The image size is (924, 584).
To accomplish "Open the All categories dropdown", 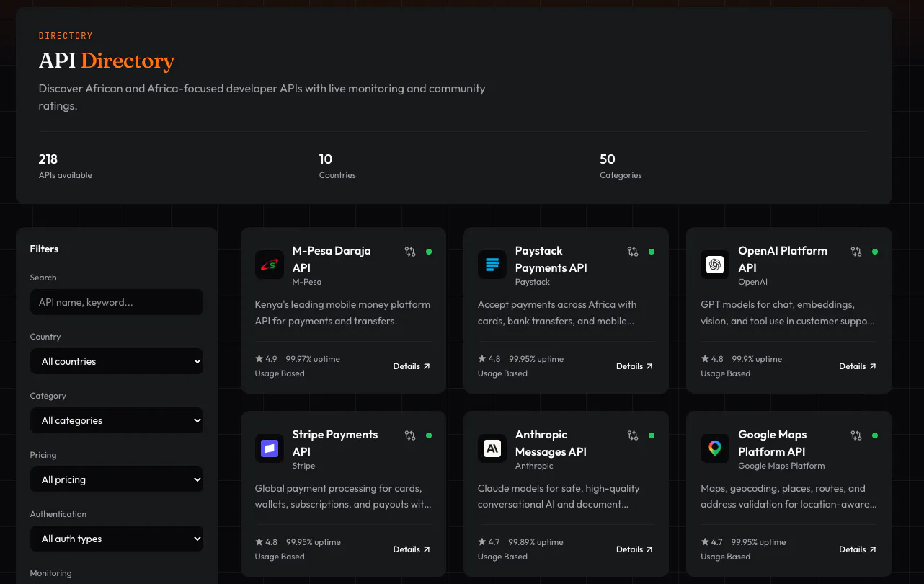I will click(117, 420).
